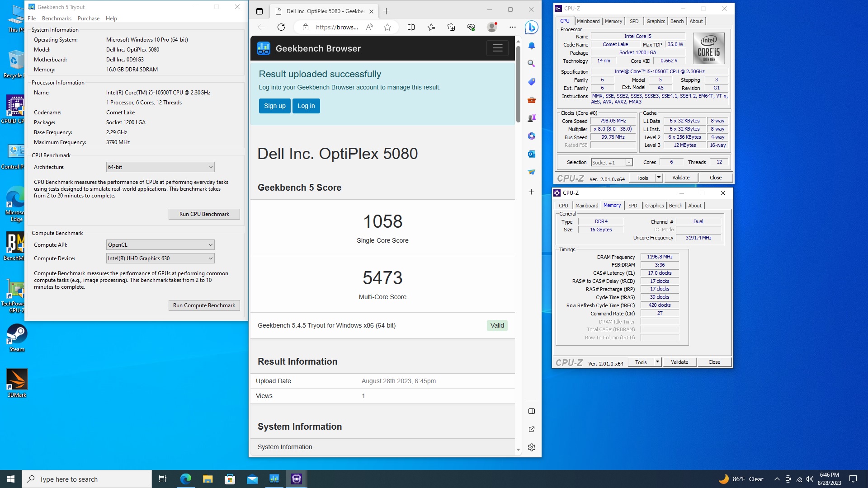Toggle split screen in Edge toolbar
The height and width of the screenshot is (488, 868).
(411, 27)
